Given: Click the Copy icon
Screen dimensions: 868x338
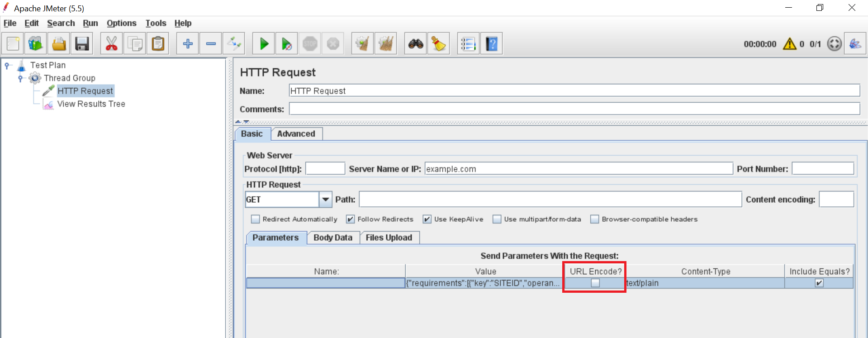Looking at the screenshot, I should pos(134,44).
